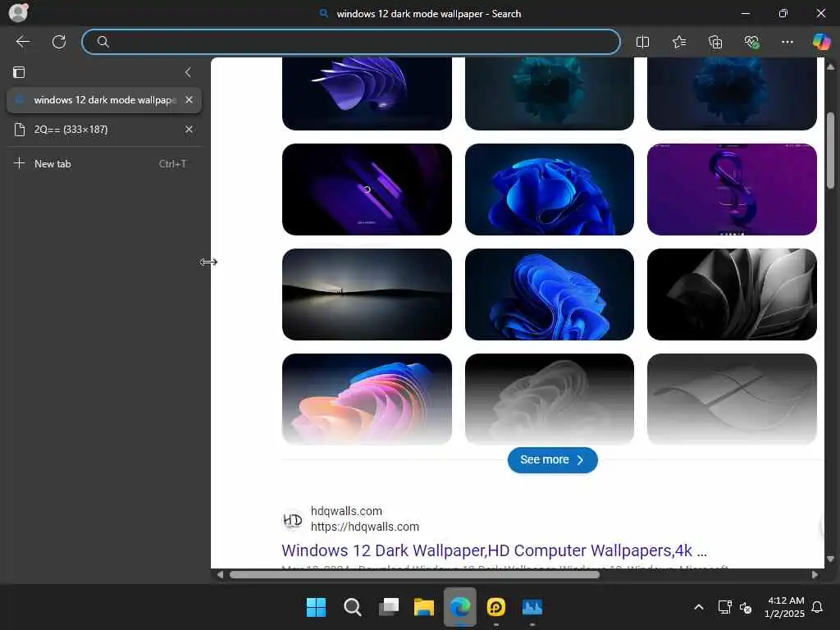The height and width of the screenshot is (630, 840).
Task: Switch to the 2Q== (333×187) tab
Action: pyautogui.click(x=104, y=130)
